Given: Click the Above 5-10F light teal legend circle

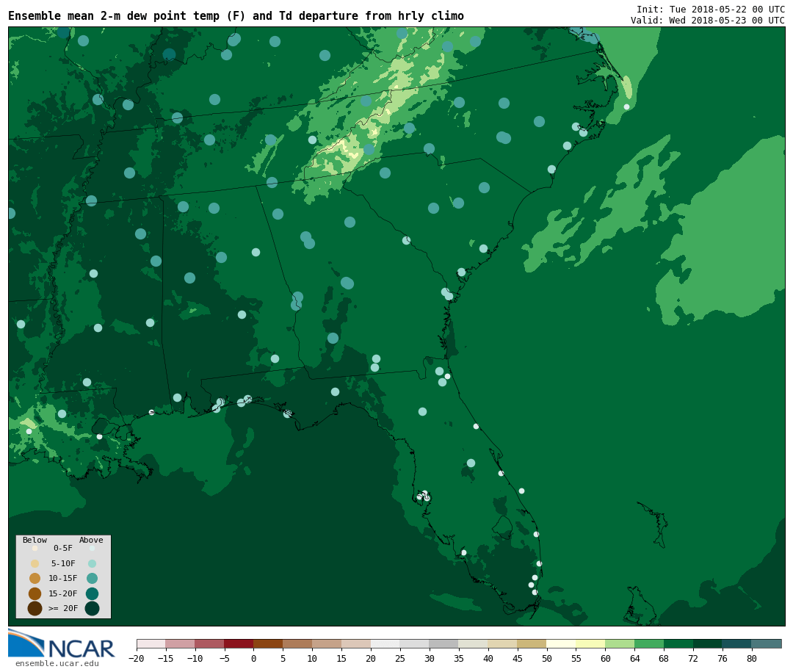Looking at the screenshot, I should [x=92, y=564].
